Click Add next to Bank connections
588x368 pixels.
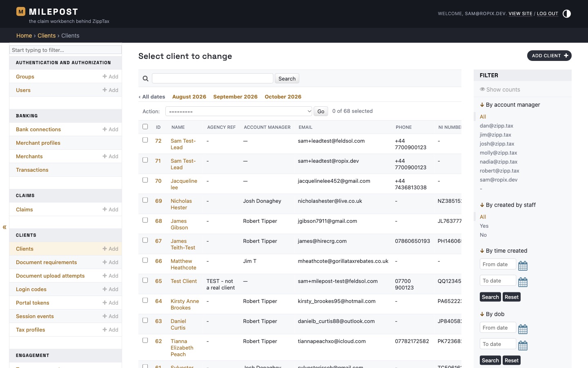click(x=110, y=129)
